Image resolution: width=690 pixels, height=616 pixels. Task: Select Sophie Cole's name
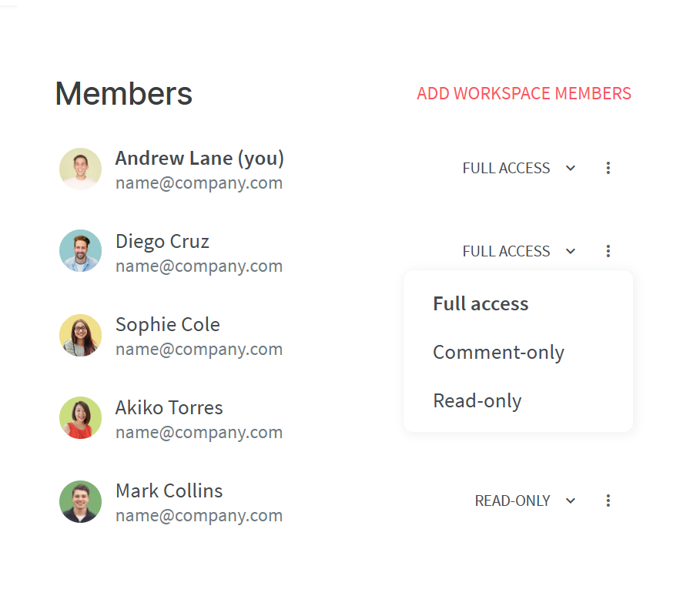pyautogui.click(x=168, y=325)
